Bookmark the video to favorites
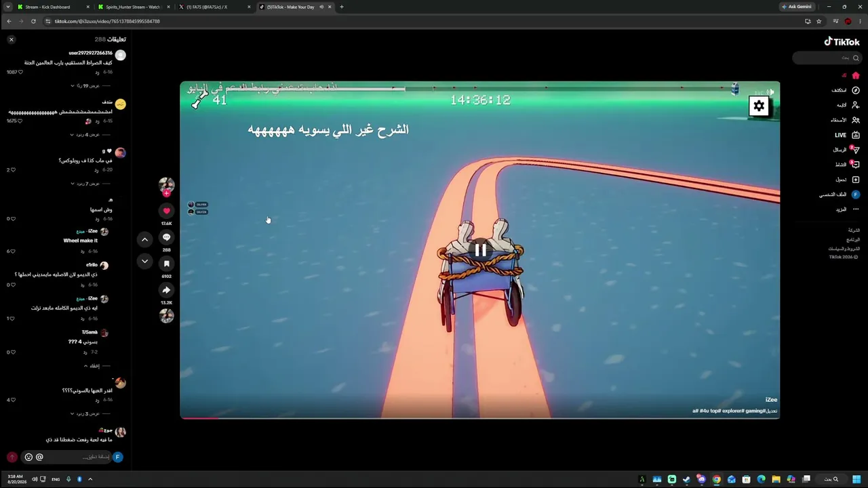Viewport: 868px width, 488px height. click(x=166, y=264)
